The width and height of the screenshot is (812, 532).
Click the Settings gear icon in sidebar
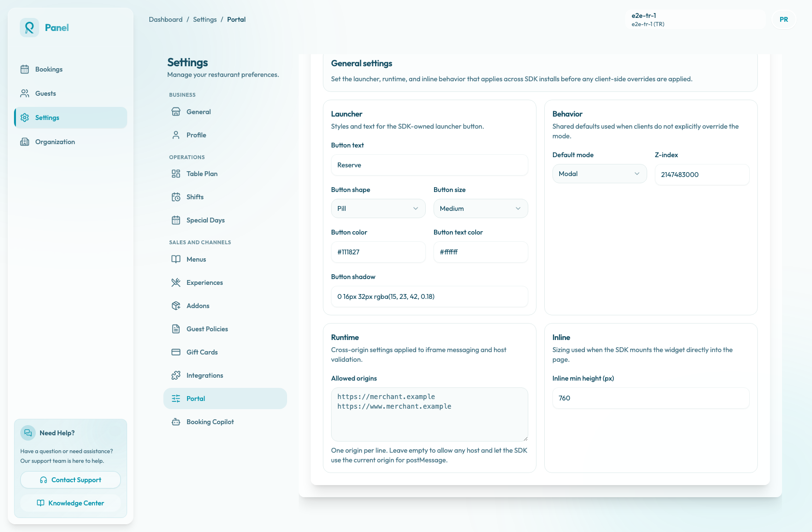point(25,118)
